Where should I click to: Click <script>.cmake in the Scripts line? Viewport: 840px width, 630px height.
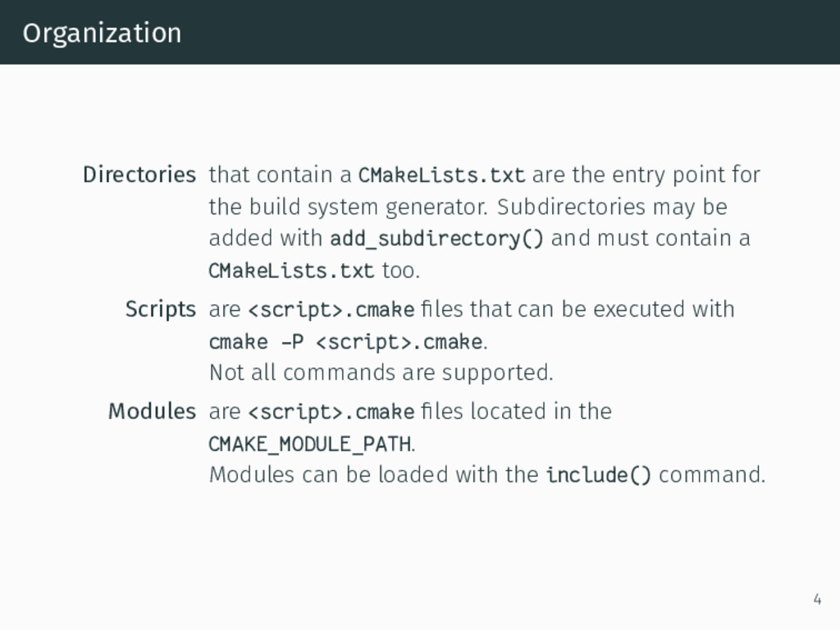[331, 309]
